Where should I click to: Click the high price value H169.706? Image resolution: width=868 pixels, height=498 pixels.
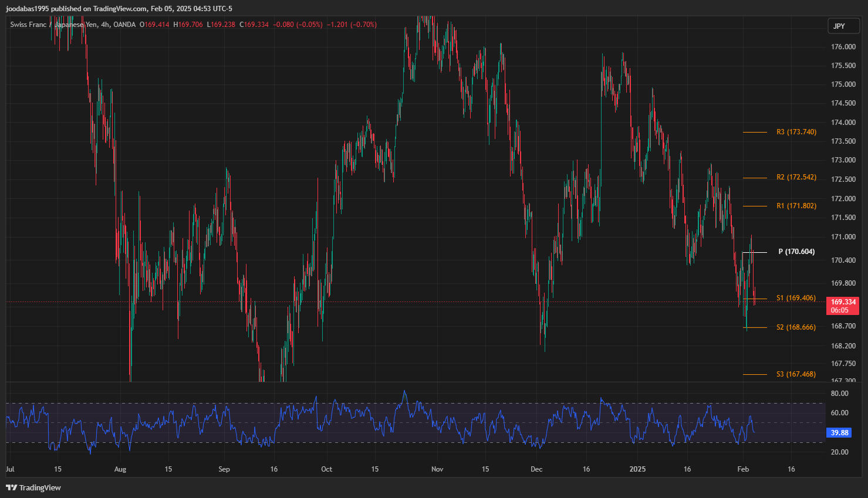point(188,25)
